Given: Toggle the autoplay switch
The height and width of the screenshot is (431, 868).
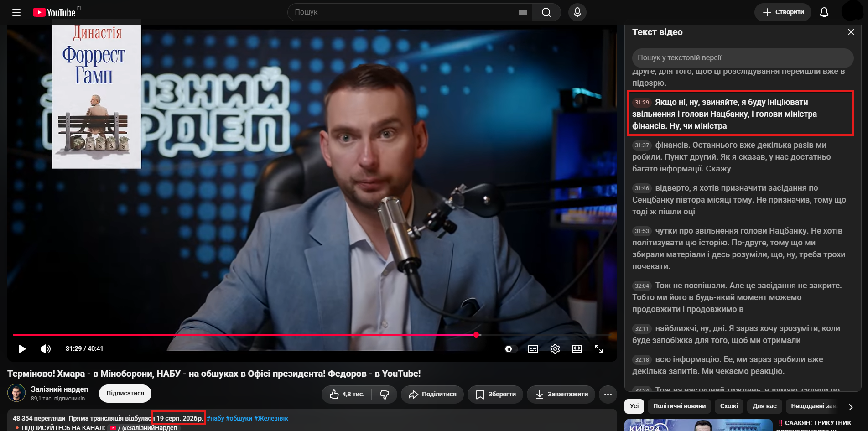Looking at the screenshot, I should click(x=510, y=349).
